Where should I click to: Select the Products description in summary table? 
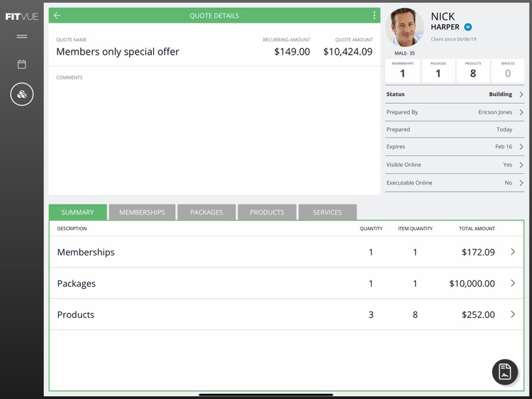coord(76,315)
